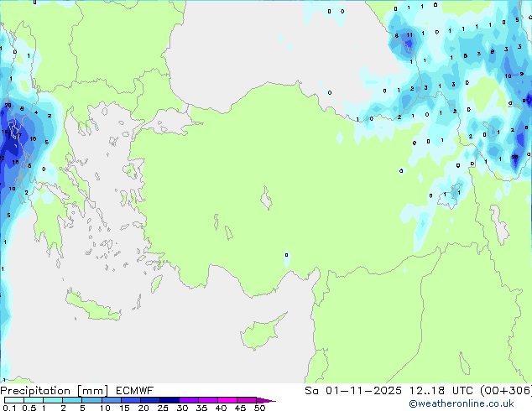Click the legend label '50'
This screenshot has width=532, height=411.
[260, 408]
